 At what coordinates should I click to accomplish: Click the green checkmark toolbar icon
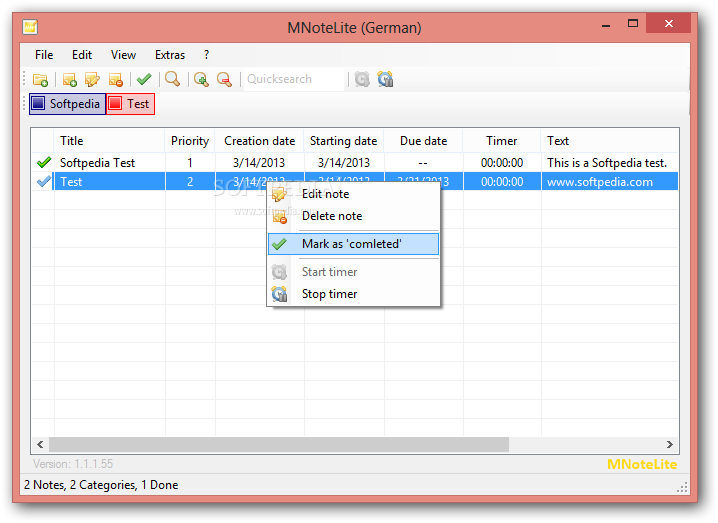[x=144, y=79]
